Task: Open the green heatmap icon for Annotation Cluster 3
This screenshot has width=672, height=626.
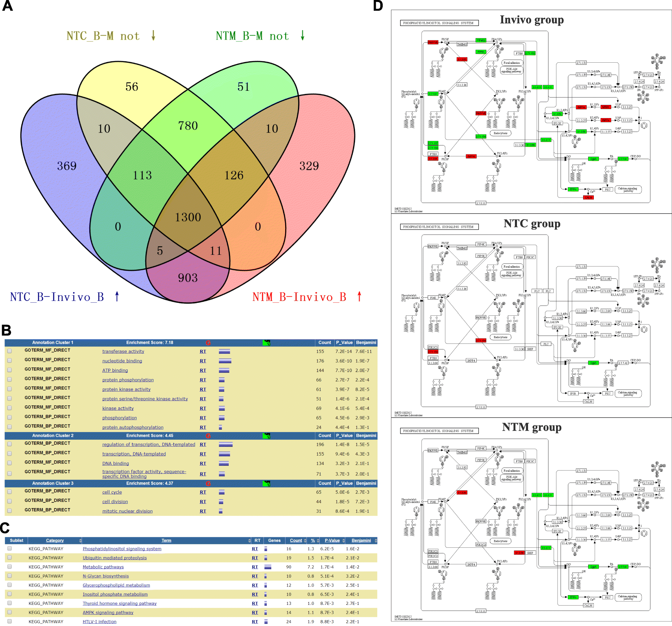Action: [x=266, y=484]
